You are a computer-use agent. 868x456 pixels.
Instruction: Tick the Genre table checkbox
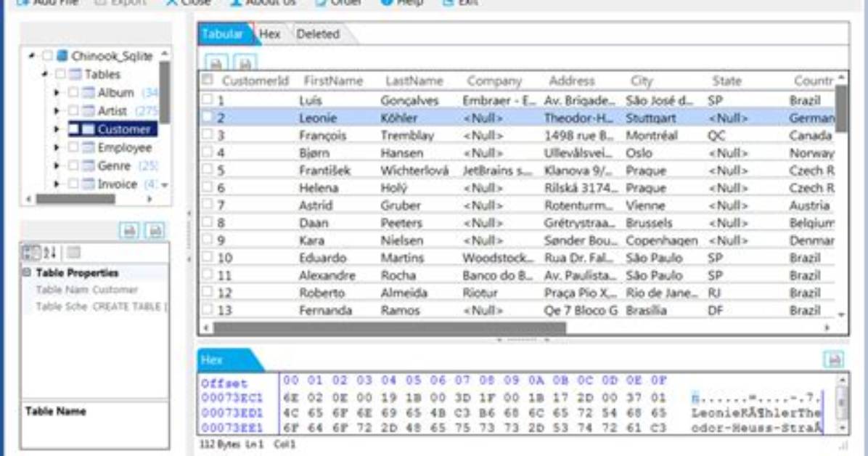click(73, 166)
